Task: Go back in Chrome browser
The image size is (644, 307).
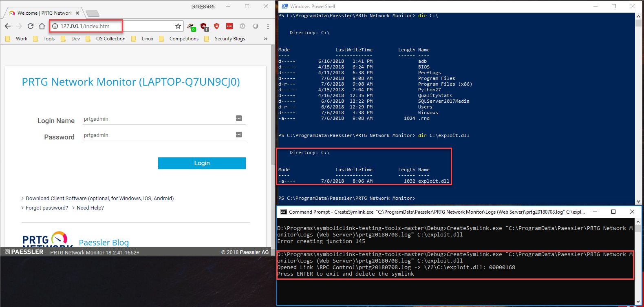Action: coord(8,26)
